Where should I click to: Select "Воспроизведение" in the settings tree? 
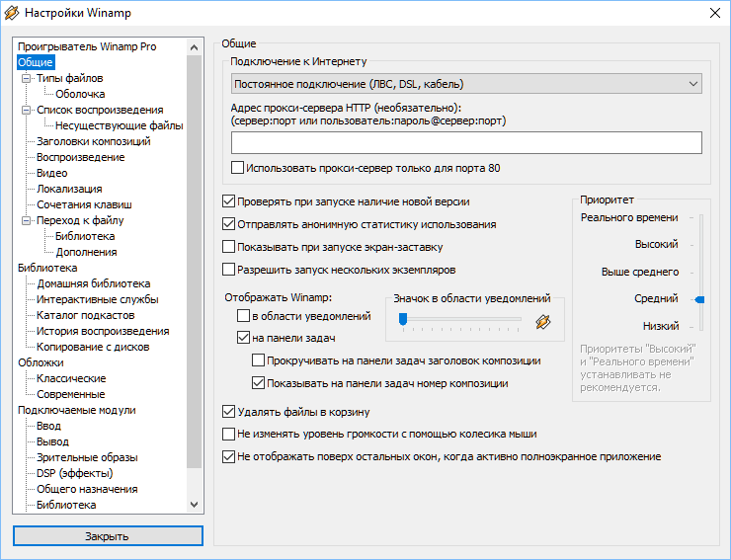[x=80, y=157]
